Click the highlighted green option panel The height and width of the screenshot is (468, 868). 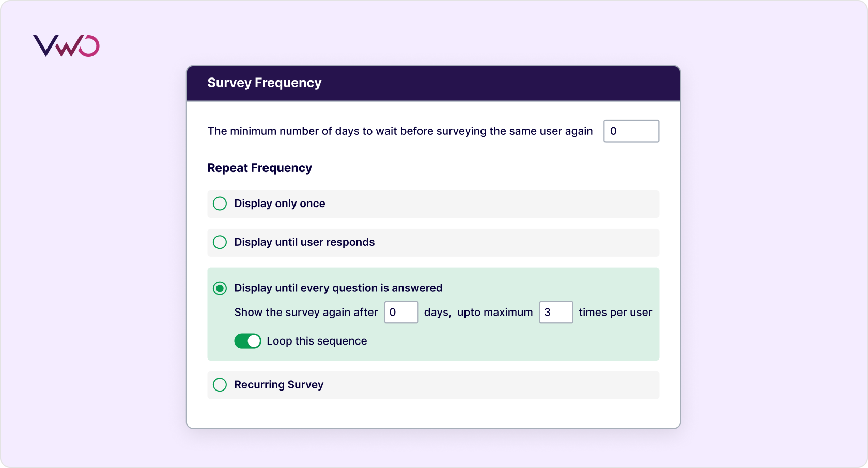coord(433,314)
